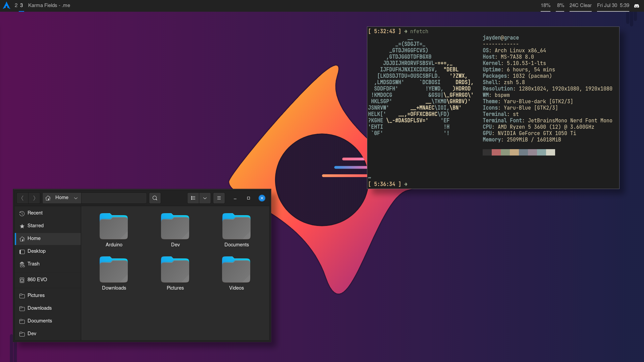Click the red color block in terminal
Screen dimensions: 644x362
tap(496, 153)
